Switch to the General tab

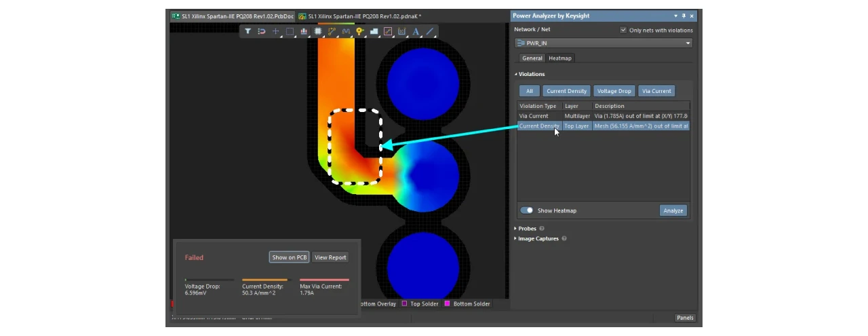(532, 58)
